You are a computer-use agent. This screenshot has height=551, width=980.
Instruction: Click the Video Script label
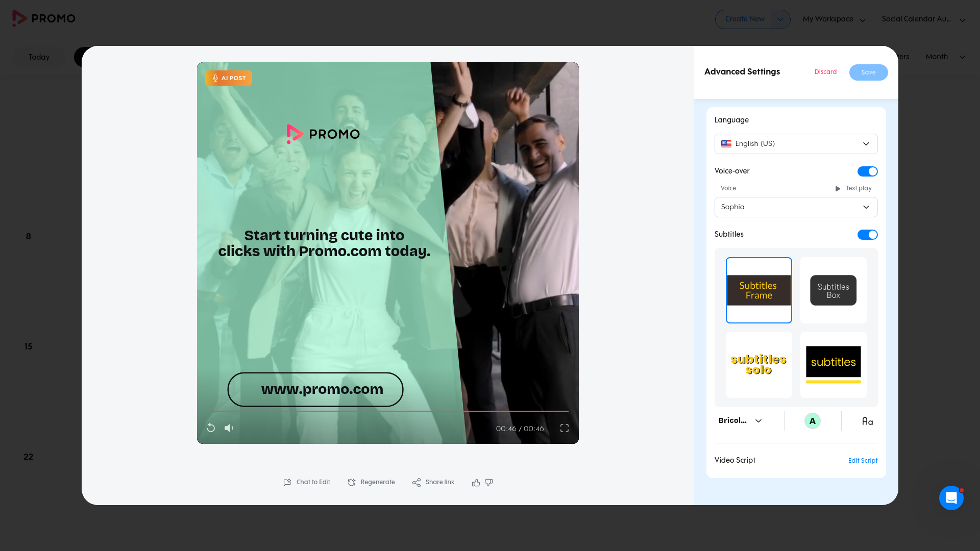(x=734, y=460)
